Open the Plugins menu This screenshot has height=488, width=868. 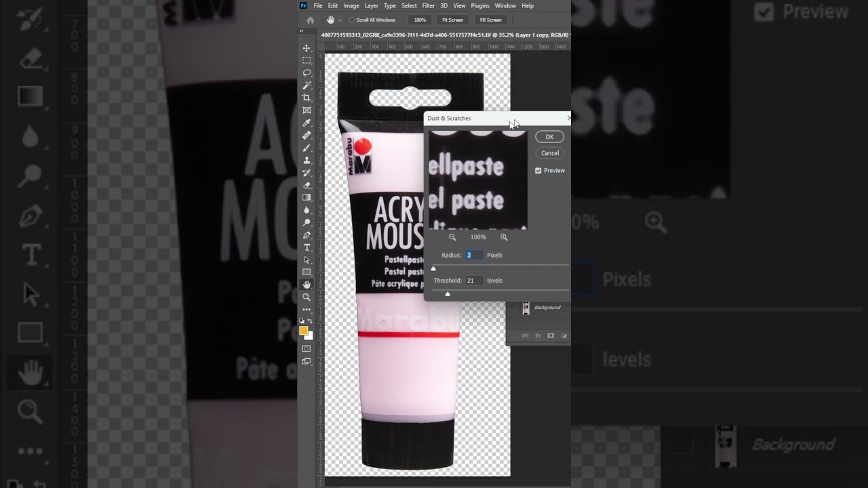(x=480, y=5)
